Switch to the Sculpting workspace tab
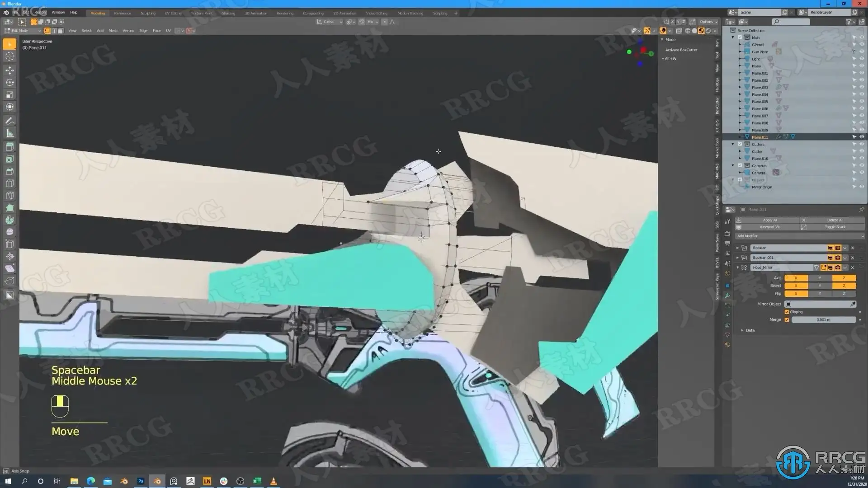 (x=148, y=13)
